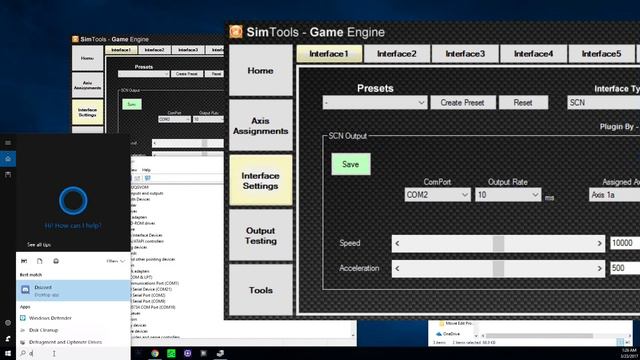Click the Windows Start button
Viewport: 640px width, 360px height.
(x=8, y=353)
